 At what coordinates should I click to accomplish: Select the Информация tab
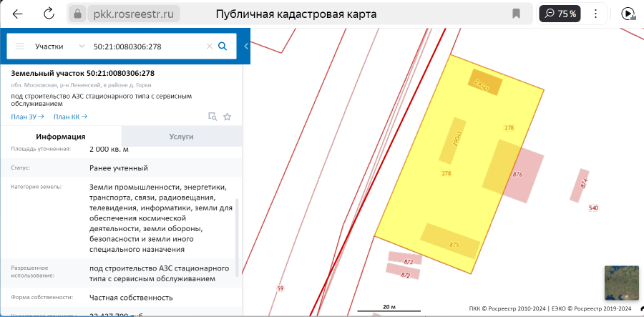coord(61,136)
